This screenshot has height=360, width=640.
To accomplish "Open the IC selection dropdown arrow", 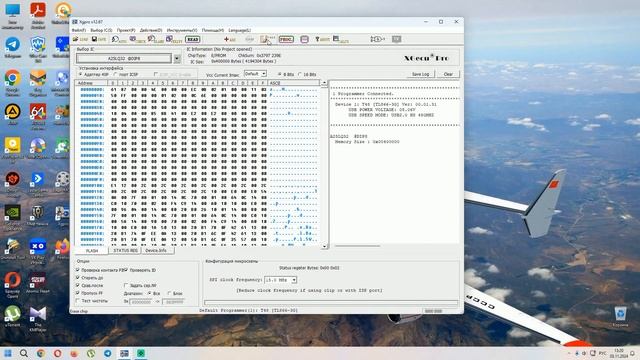I will pyautogui.click(x=177, y=59).
